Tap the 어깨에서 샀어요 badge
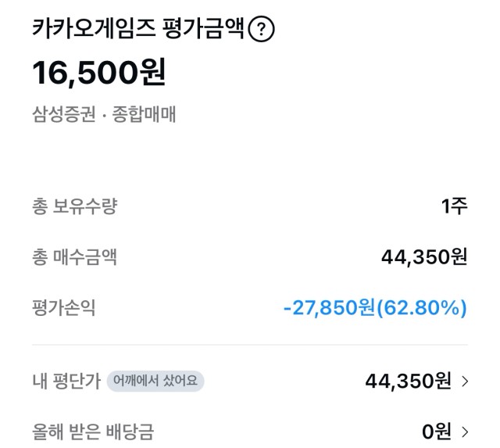 point(155,381)
